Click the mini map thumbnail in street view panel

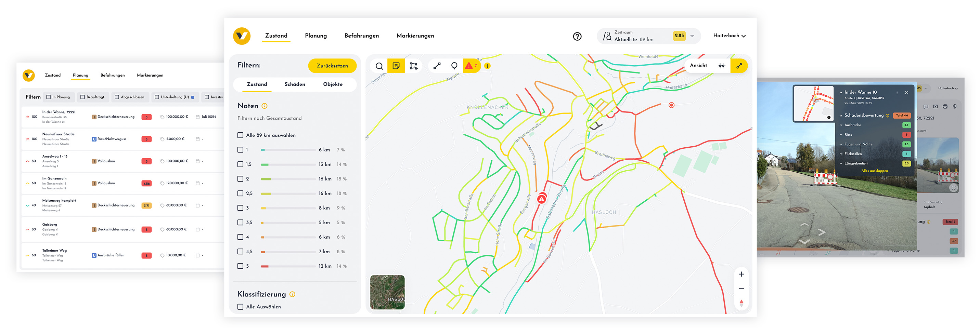[813, 104]
